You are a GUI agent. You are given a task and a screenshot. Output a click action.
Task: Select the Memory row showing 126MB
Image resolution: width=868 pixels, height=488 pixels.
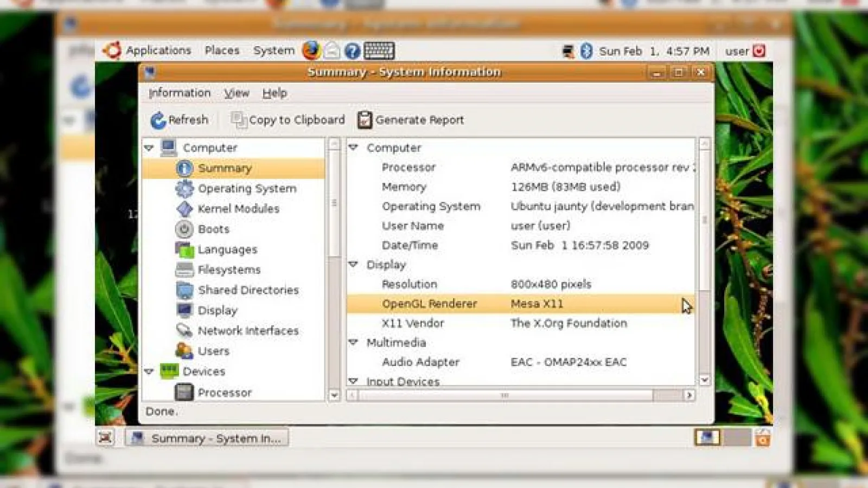coord(520,187)
